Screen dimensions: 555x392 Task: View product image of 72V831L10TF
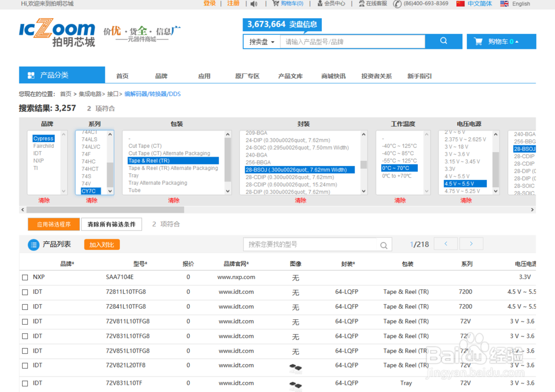pyautogui.click(x=296, y=385)
